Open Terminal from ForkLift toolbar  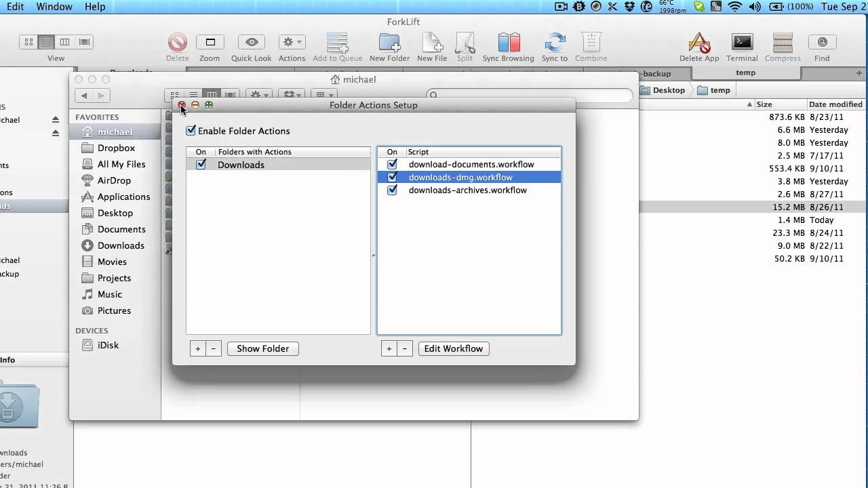743,43
